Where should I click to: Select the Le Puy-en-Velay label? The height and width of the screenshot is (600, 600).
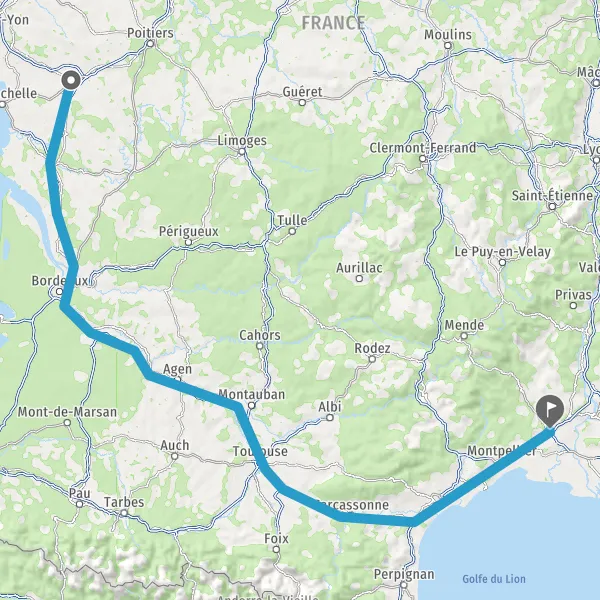[x=502, y=252]
